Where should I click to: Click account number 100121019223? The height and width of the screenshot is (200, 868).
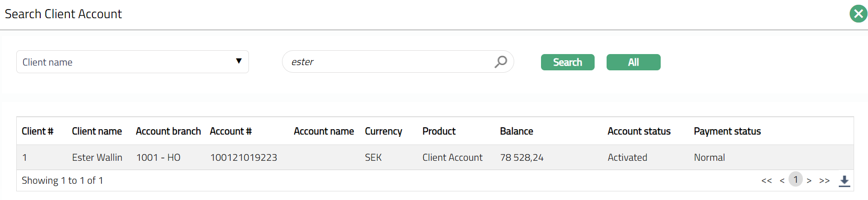pos(244,157)
